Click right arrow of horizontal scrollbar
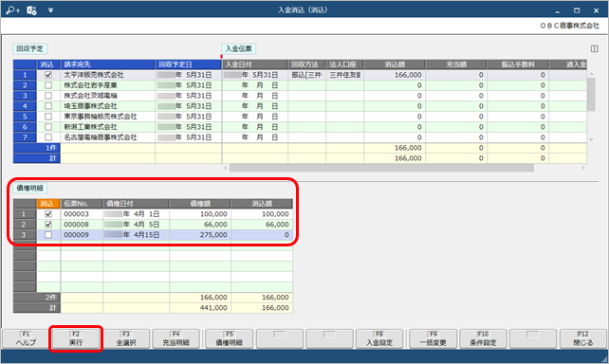 [x=583, y=168]
